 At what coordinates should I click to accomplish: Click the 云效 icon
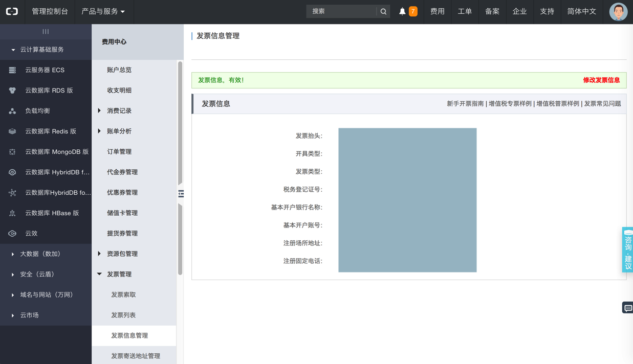point(12,234)
